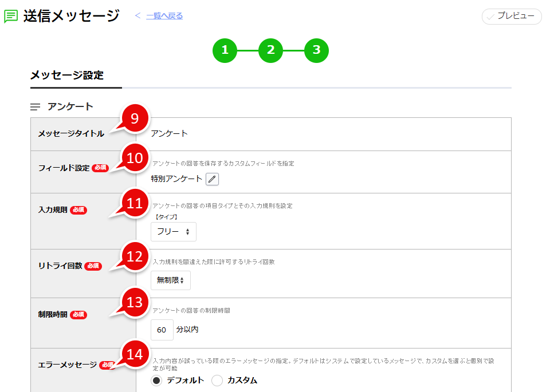
Task: Open the 無制限 retry count dropdown
Action: 170,280
